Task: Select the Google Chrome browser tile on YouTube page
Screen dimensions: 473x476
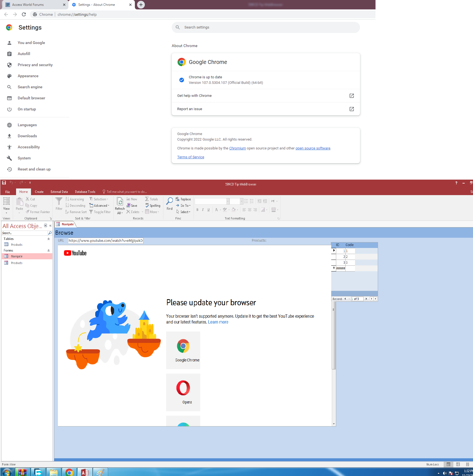Action: (x=183, y=350)
